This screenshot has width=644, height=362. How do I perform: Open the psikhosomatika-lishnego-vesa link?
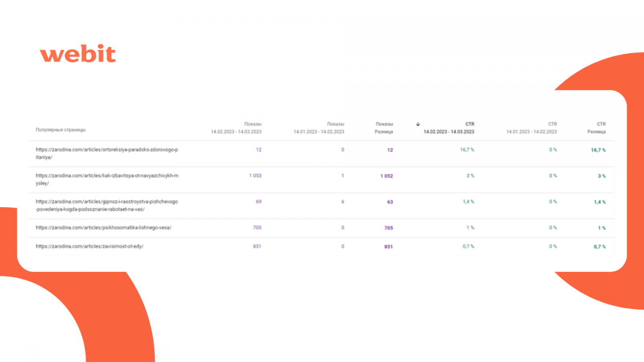click(103, 228)
